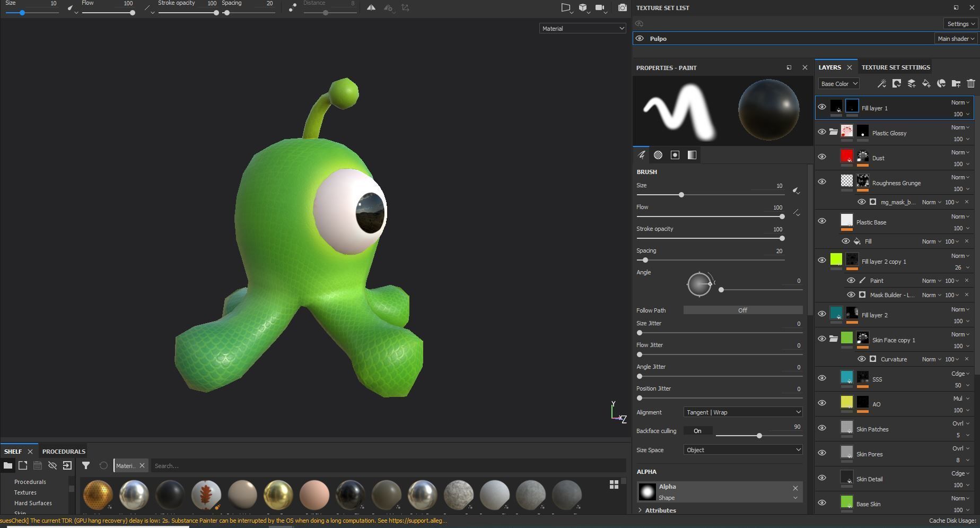
Task: Hide the Fill layer 1 layer
Action: pos(822,107)
